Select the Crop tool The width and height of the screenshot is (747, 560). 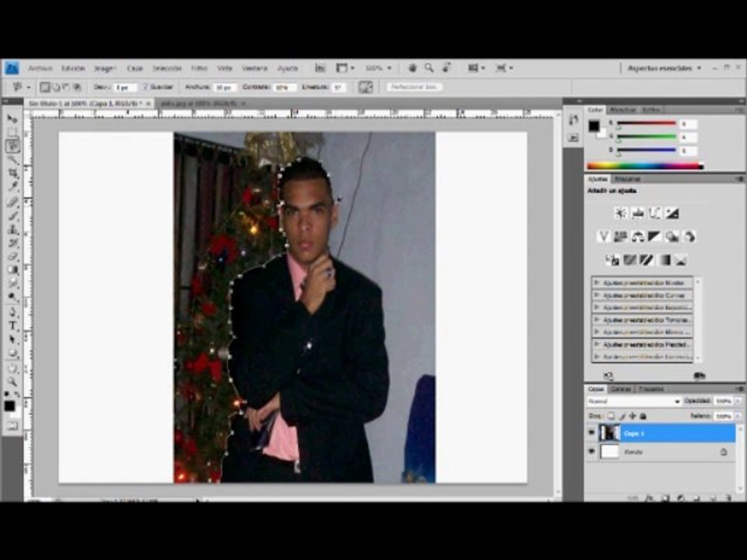point(12,173)
